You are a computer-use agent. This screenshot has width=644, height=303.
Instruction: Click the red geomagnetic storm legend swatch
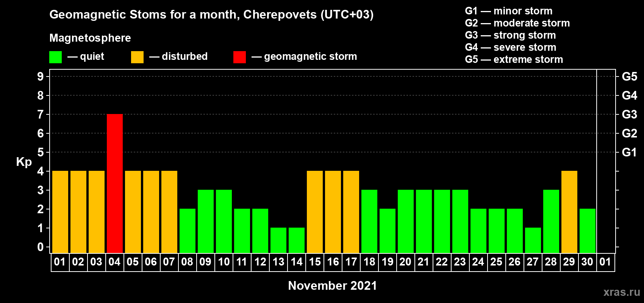(x=239, y=57)
